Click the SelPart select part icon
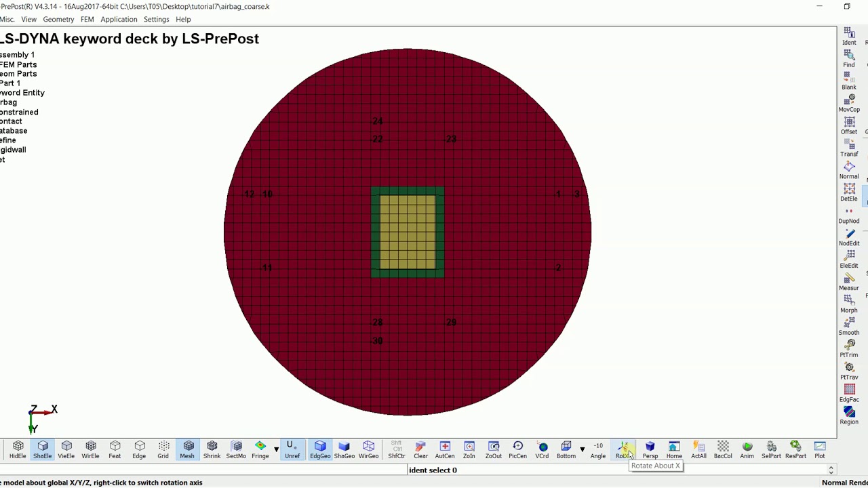 point(771,449)
